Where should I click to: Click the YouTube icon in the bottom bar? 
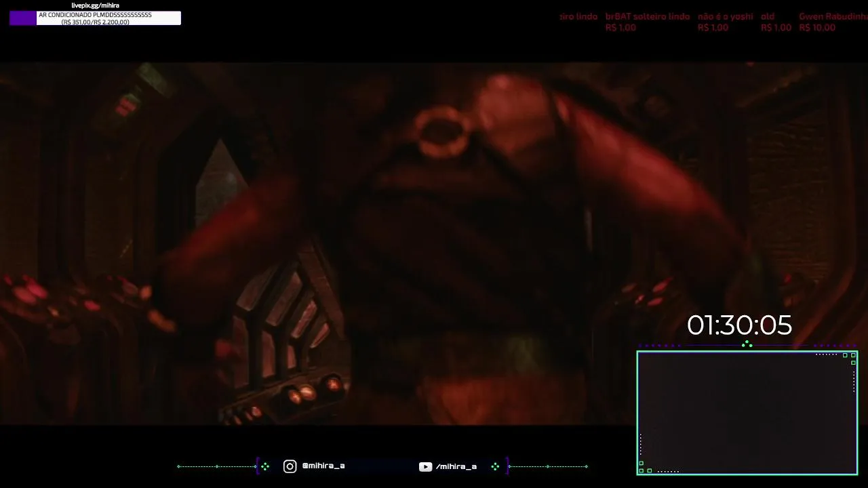pyautogui.click(x=425, y=466)
